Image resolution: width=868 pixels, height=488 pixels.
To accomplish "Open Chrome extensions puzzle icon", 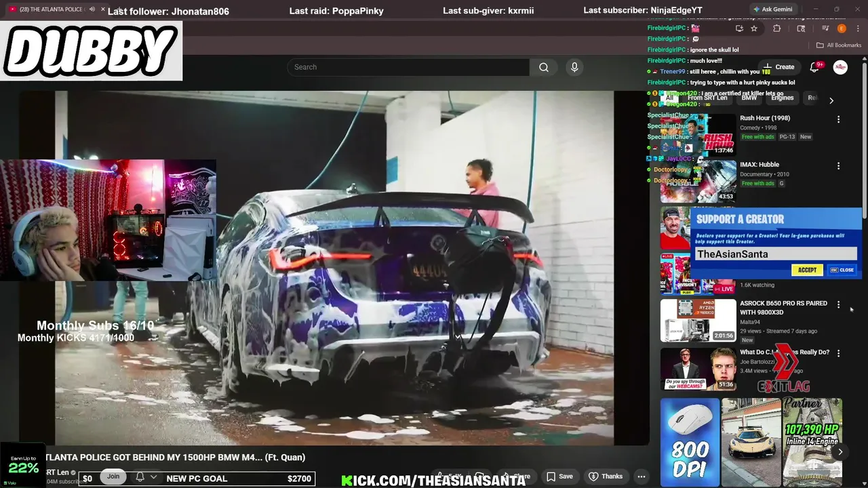I will [x=777, y=28].
